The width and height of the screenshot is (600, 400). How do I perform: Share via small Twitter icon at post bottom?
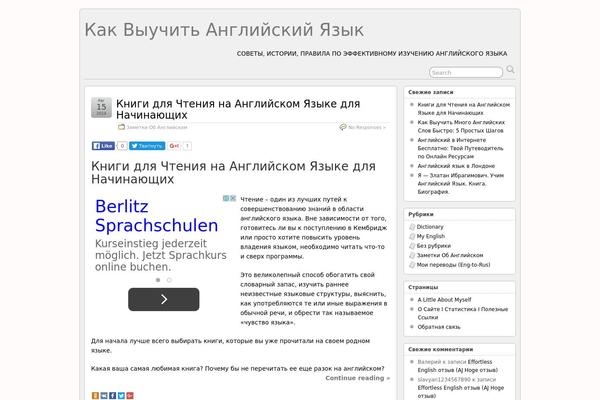[121, 395]
